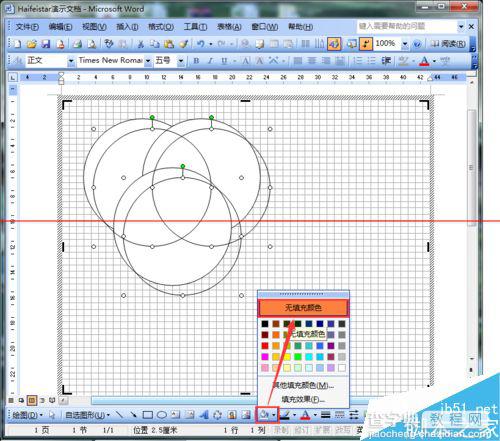The width and height of the screenshot is (500, 441).
Task: Open the 插入(I) menu
Action: tap(127, 27)
